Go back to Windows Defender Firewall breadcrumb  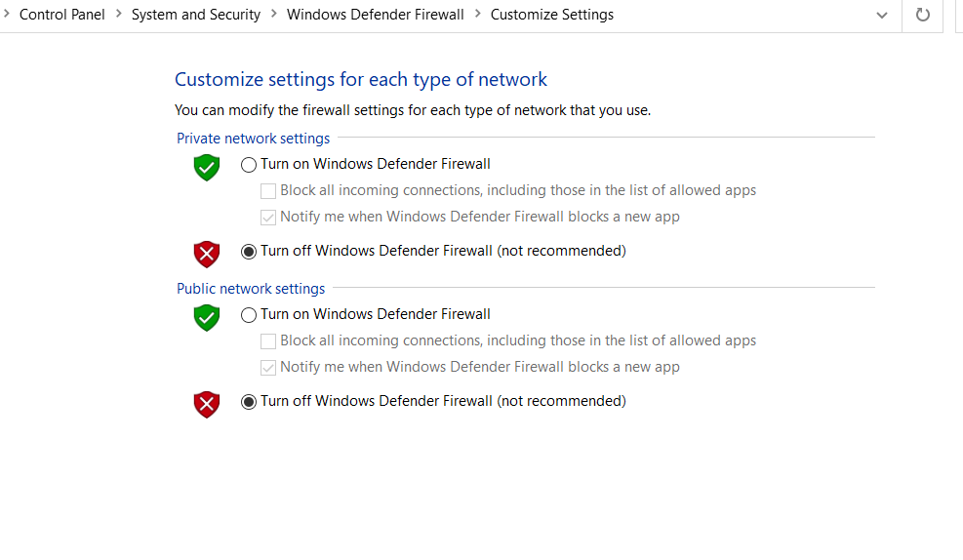pos(376,15)
